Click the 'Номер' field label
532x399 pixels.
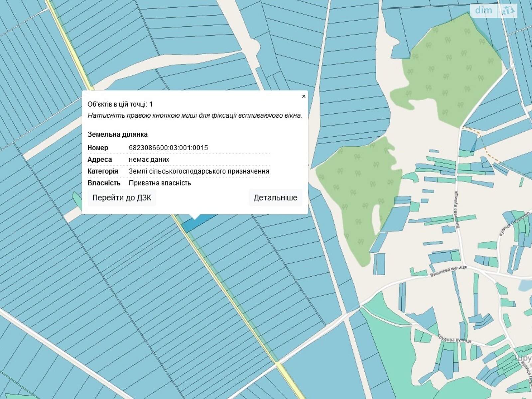(x=98, y=148)
